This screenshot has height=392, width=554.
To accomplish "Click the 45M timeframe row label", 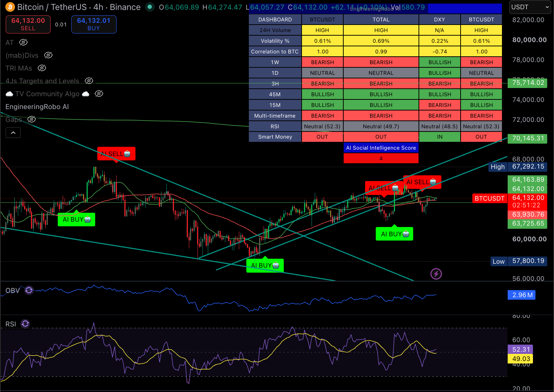I will tap(275, 94).
